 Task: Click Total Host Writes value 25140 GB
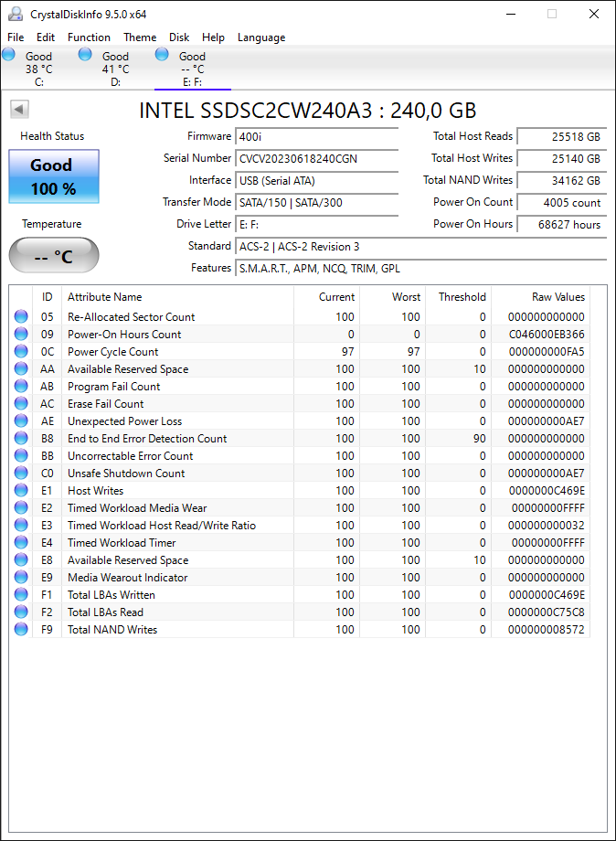pyautogui.click(x=562, y=159)
